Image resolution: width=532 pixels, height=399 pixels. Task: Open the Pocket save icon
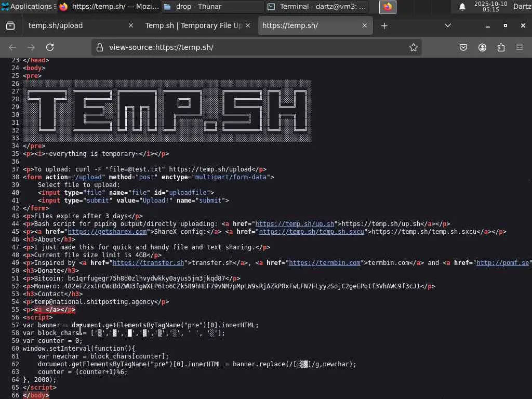pos(463,47)
